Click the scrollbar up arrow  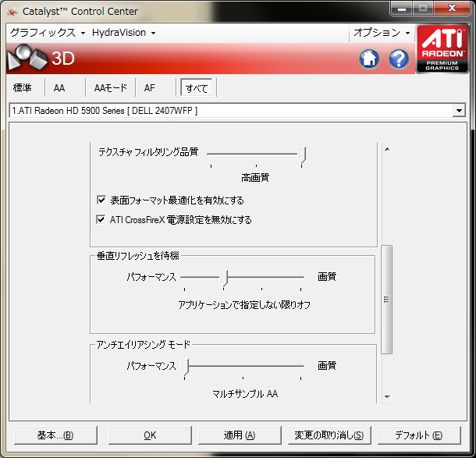pyautogui.click(x=387, y=149)
